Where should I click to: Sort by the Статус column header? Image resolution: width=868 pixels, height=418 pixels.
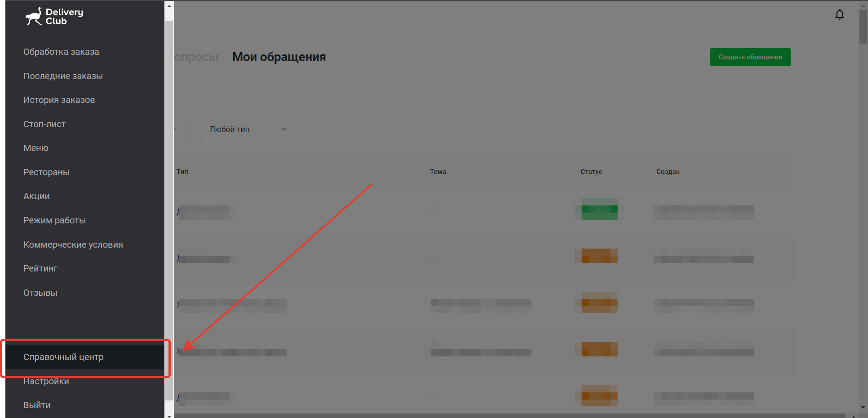[591, 172]
